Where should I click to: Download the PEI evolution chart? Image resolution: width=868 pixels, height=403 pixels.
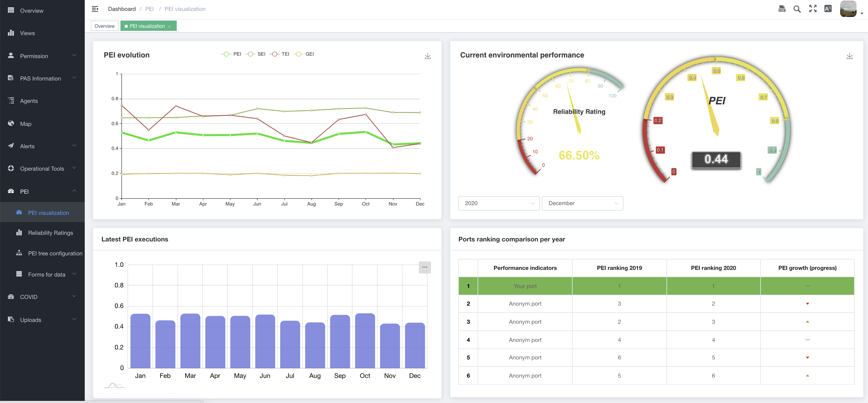(x=428, y=56)
